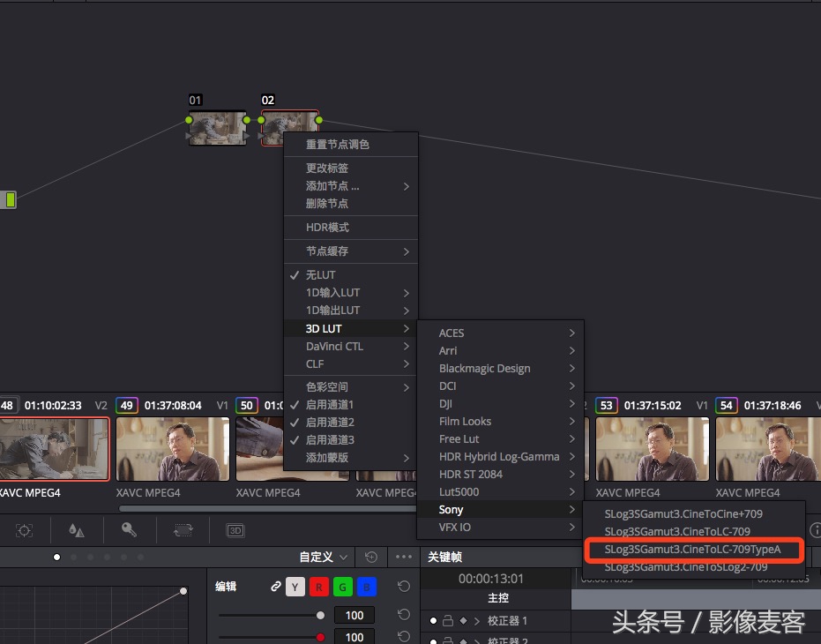This screenshot has height=644, width=821.
Task: Open the curves history reset icon
Action: [x=371, y=557]
